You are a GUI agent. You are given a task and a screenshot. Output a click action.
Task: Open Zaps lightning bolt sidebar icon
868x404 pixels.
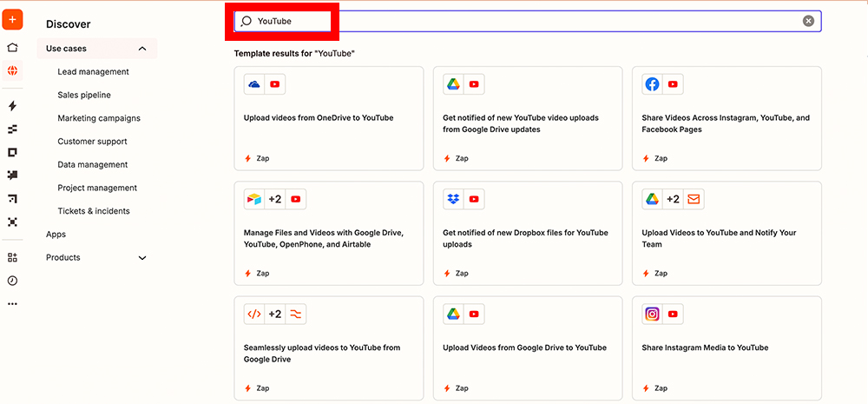point(12,106)
